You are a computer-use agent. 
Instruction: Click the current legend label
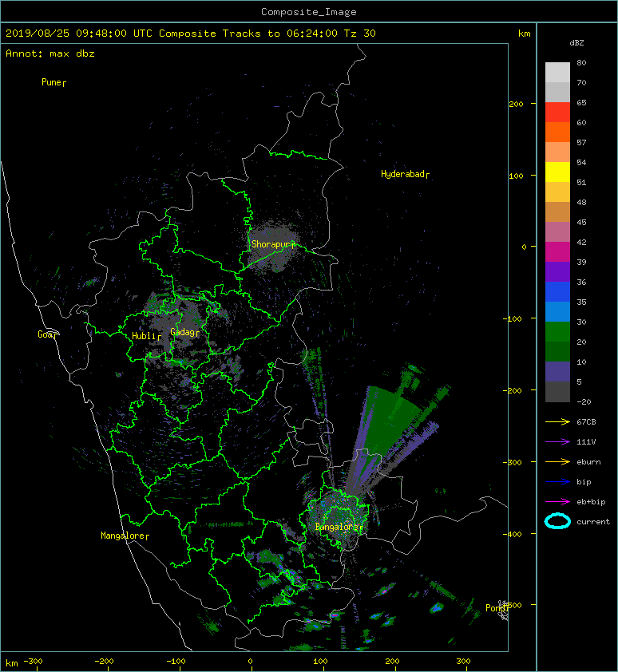593,522
